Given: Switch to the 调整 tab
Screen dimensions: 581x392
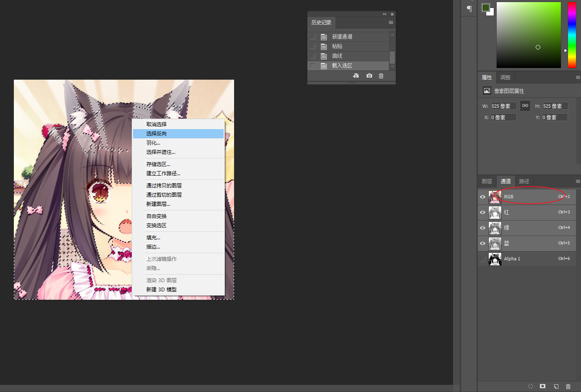Looking at the screenshot, I should [505, 78].
